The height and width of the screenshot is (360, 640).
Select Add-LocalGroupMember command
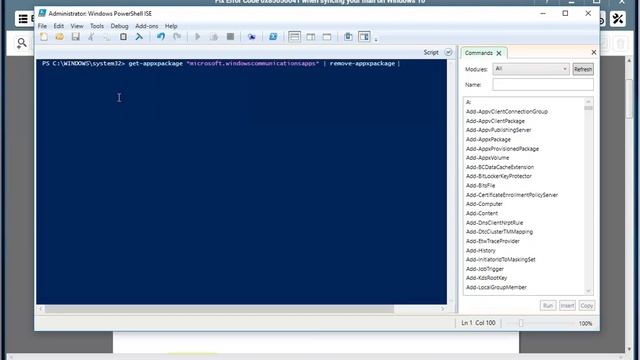496,287
